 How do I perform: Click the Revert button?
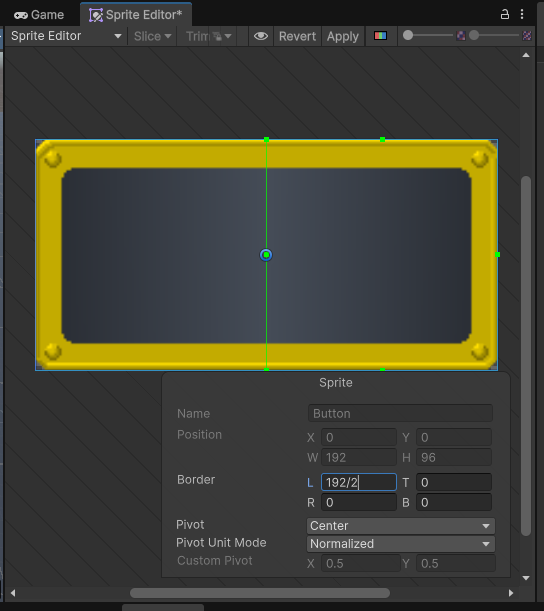click(297, 36)
